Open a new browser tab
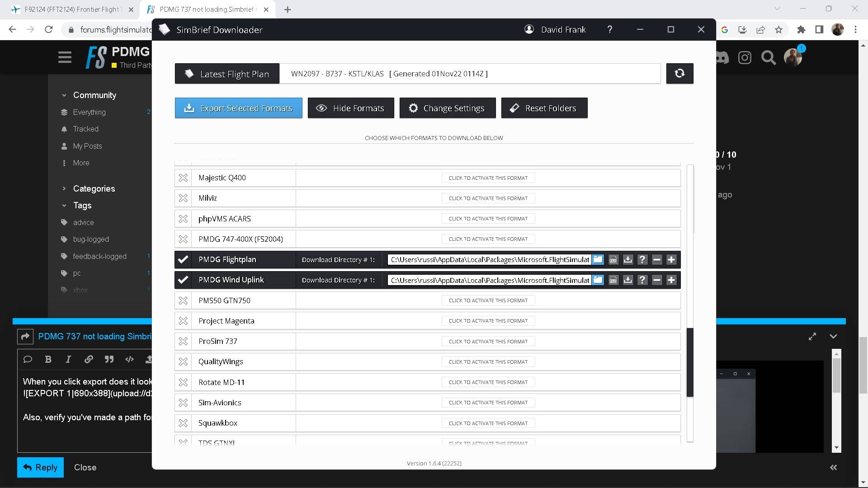Screen dimensions: 868x488 click(x=288, y=9)
